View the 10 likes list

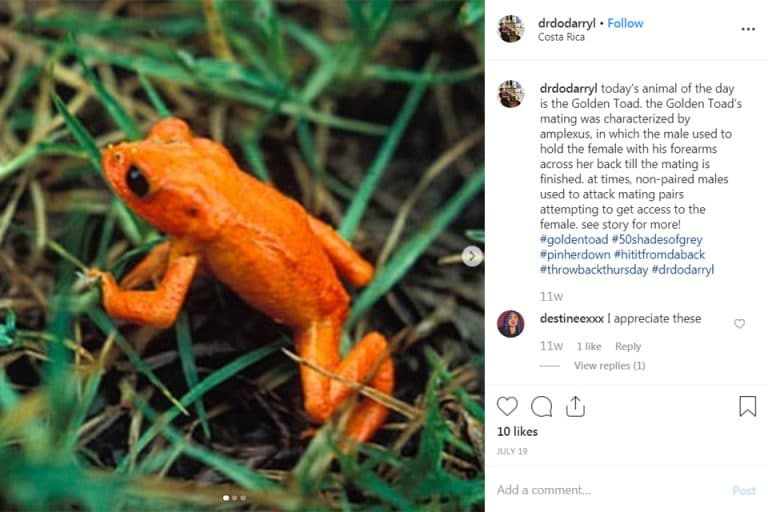pyautogui.click(x=517, y=432)
